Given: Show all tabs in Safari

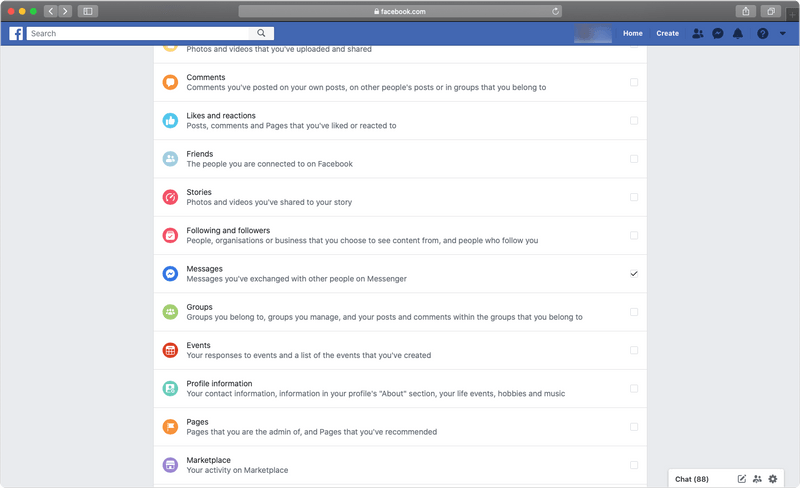Looking at the screenshot, I should [771, 11].
